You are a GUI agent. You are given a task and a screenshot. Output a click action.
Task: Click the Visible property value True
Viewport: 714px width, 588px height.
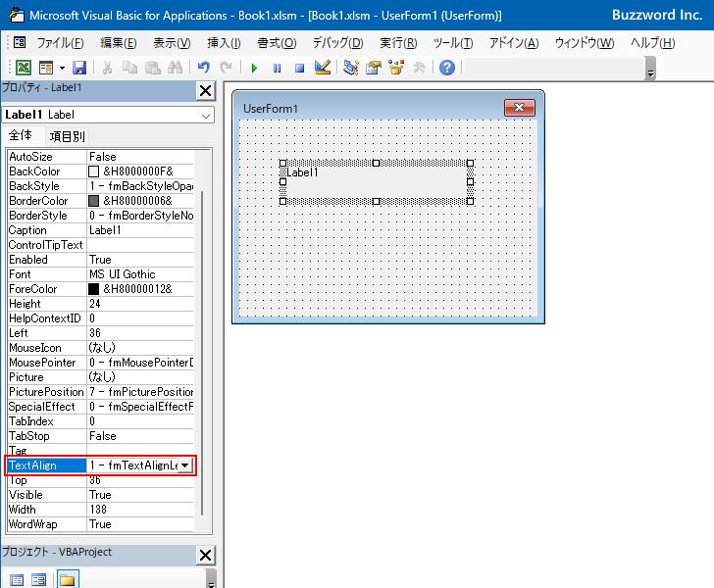140,495
